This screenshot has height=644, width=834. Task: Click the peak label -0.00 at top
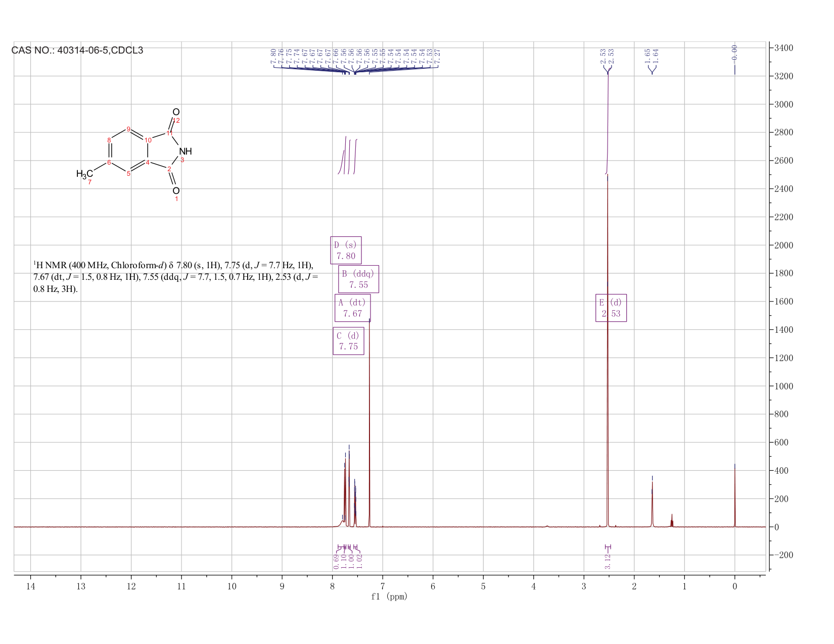[x=734, y=54]
